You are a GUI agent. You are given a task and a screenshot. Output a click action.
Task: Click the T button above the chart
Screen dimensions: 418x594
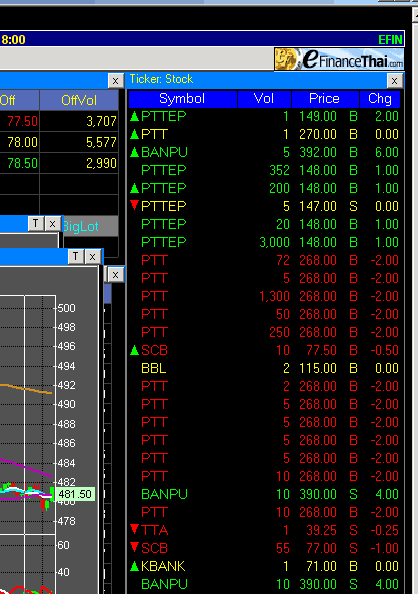click(x=75, y=256)
